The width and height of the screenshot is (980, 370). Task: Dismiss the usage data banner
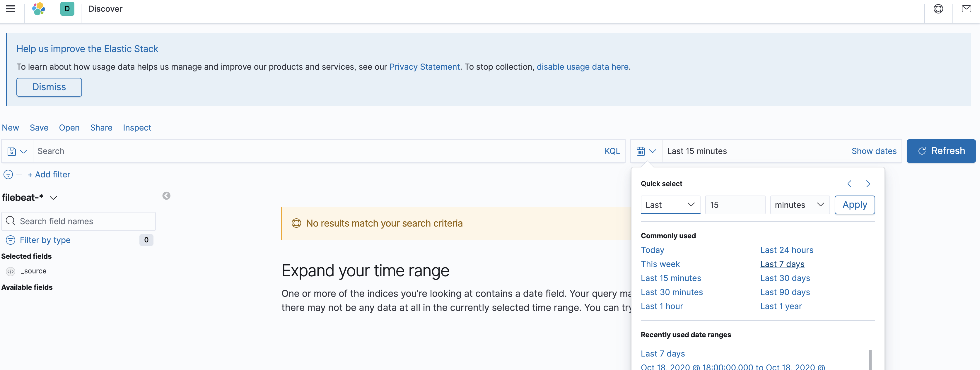49,87
